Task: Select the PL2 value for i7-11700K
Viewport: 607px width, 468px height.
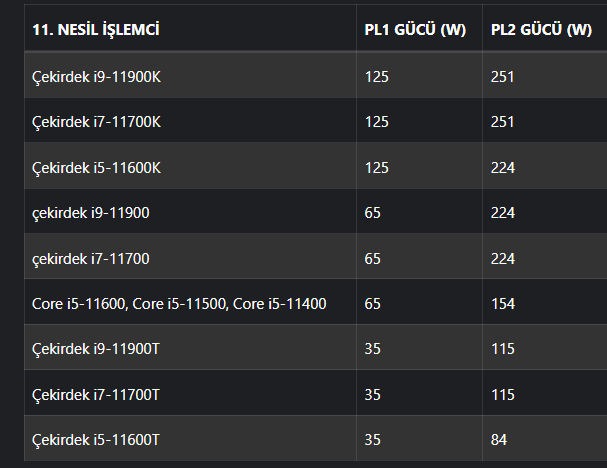Action: (x=503, y=122)
